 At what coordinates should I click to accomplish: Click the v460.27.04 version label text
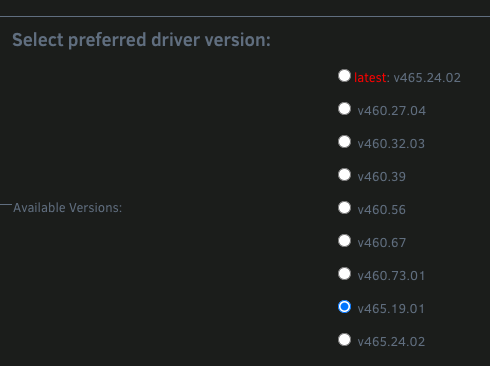pos(391,111)
